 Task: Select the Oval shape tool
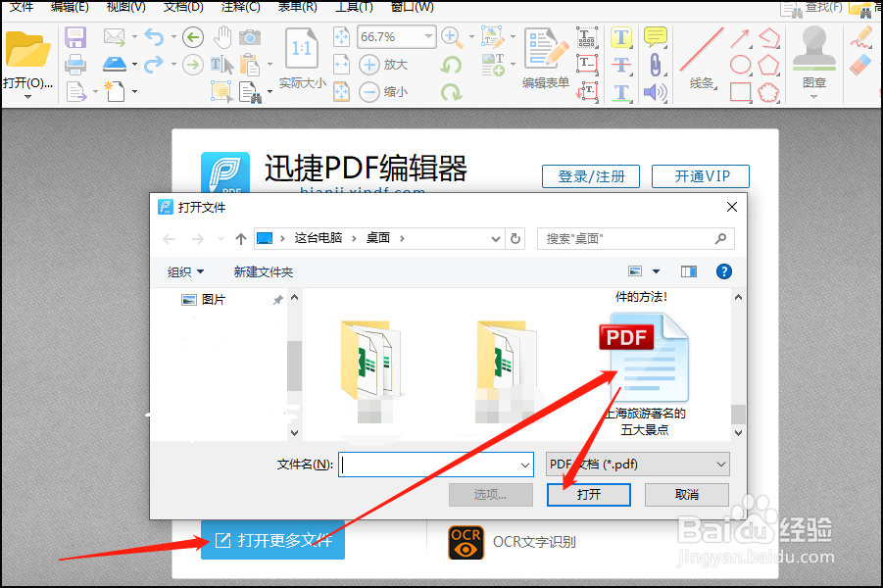point(741,65)
